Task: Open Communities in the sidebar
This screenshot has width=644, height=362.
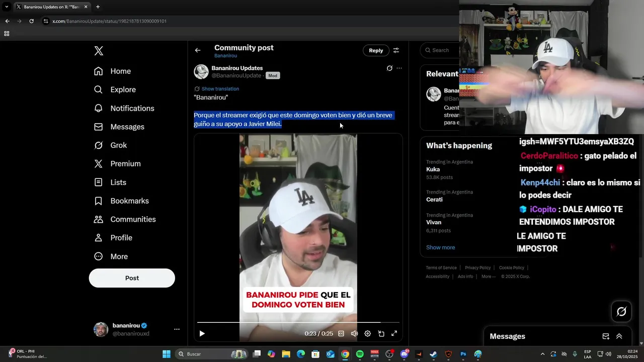Action: click(x=125, y=219)
